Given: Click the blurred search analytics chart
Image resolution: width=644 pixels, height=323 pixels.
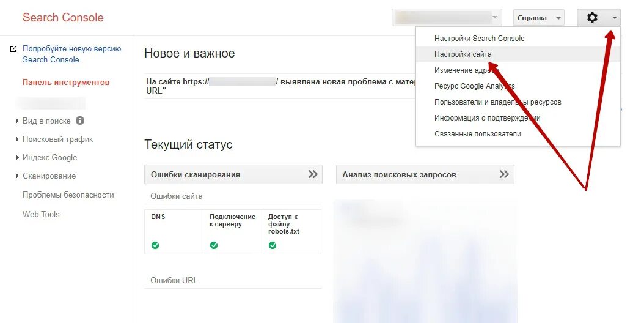Looking at the screenshot, I should [425, 261].
